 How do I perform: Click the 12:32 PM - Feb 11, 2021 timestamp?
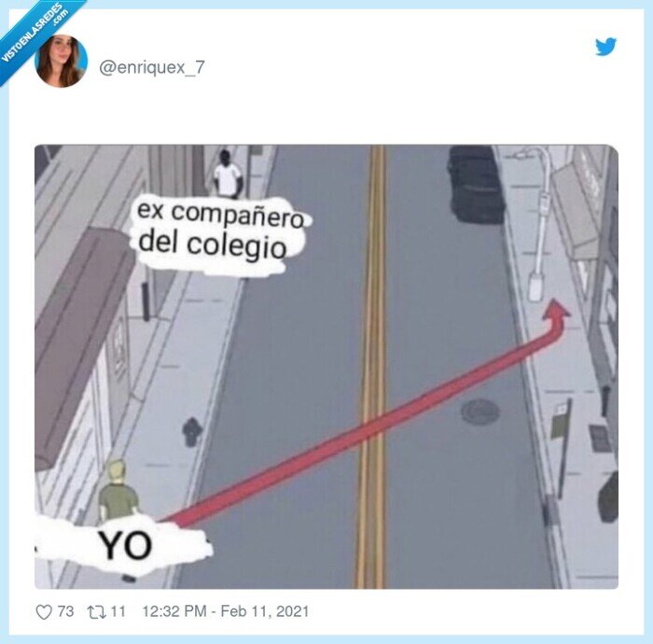pyautogui.click(x=226, y=611)
